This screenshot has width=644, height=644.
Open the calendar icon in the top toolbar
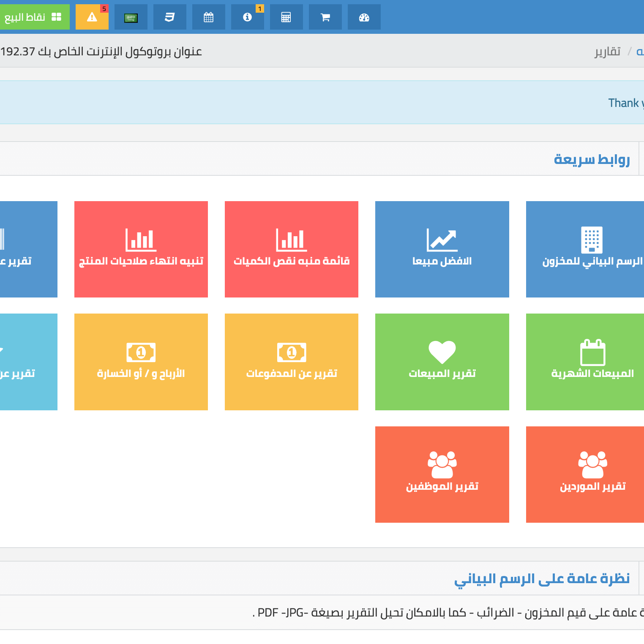click(208, 17)
